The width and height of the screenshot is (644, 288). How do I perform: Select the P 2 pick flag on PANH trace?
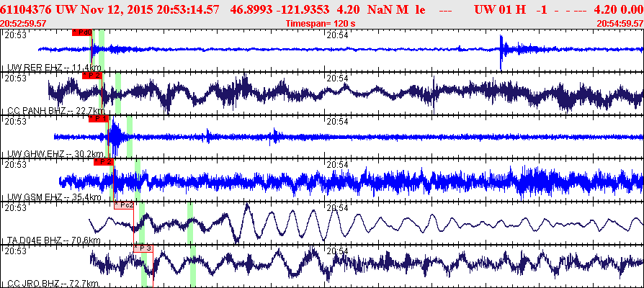[x=92, y=76]
